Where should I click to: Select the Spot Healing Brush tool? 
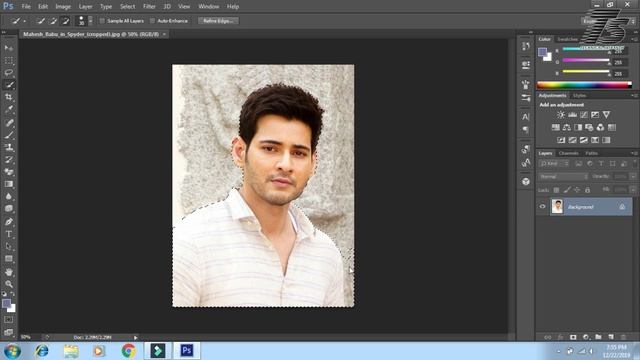click(9, 122)
